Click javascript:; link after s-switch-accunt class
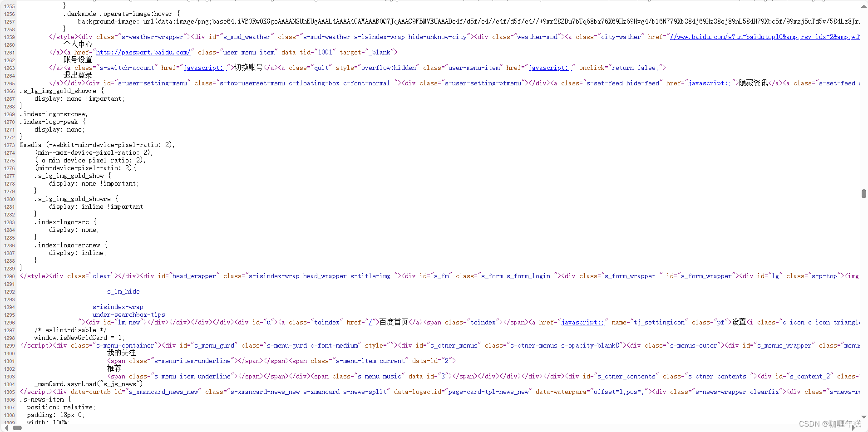Image resolution: width=868 pixels, height=432 pixels. coord(205,68)
